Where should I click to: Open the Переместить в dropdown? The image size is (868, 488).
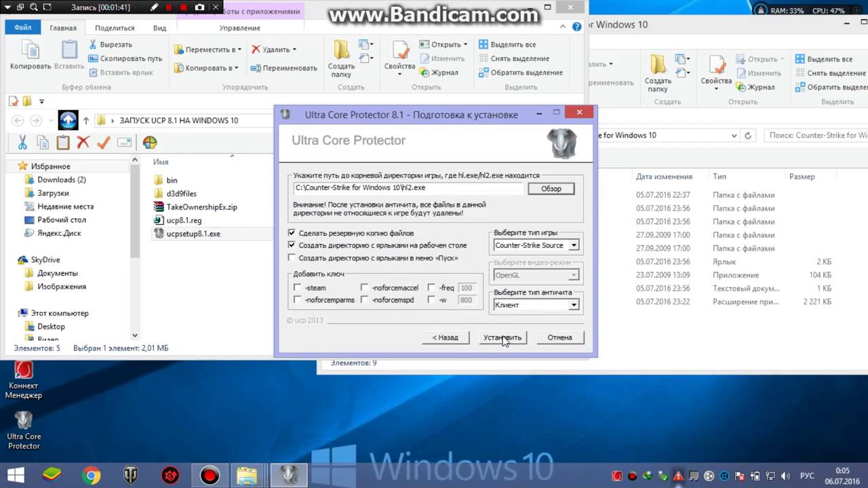click(207, 49)
